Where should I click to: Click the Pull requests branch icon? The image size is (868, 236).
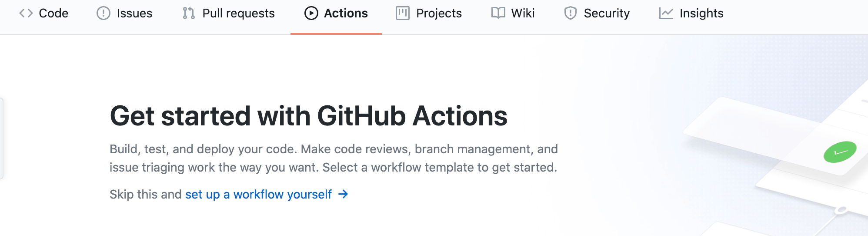coord(189,13)
